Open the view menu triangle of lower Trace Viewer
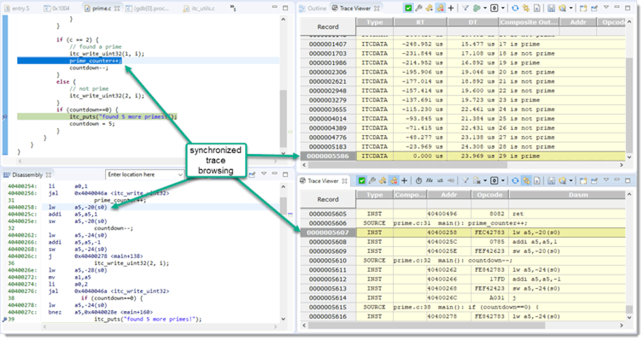The height and width of the screenshot is (341, 644). [x=606, y=179]
